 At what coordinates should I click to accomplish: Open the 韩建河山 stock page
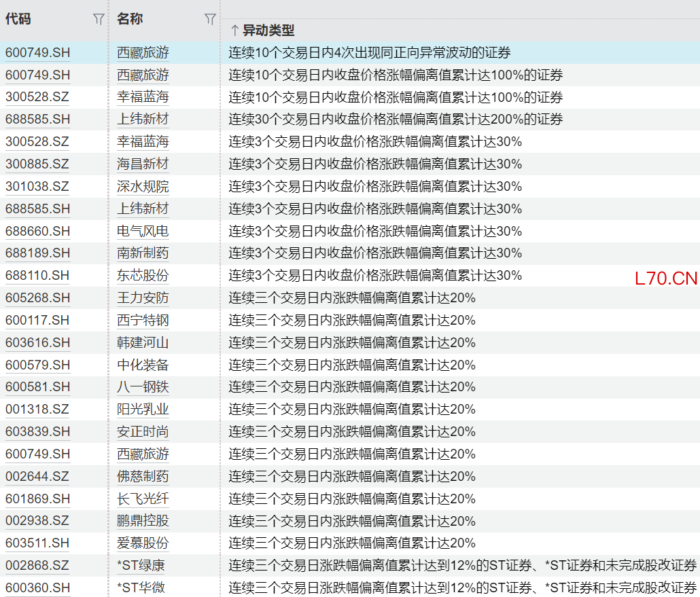coord(143,342)
